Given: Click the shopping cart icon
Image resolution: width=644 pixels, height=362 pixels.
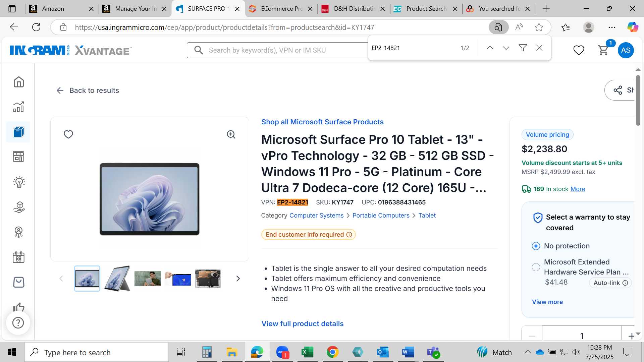Looking at the screenshot, I should click(x=603, y=50).
